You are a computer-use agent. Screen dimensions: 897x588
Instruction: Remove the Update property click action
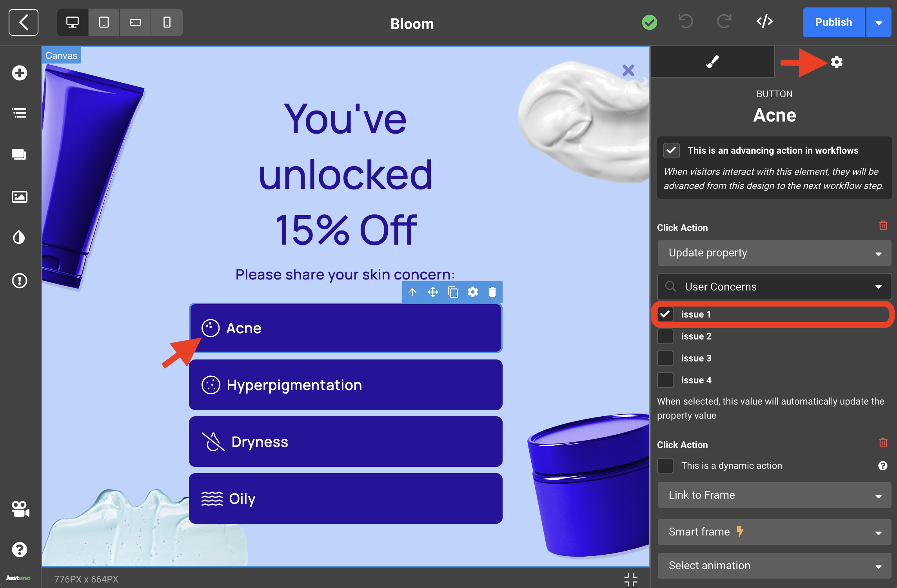pos(883,226)
